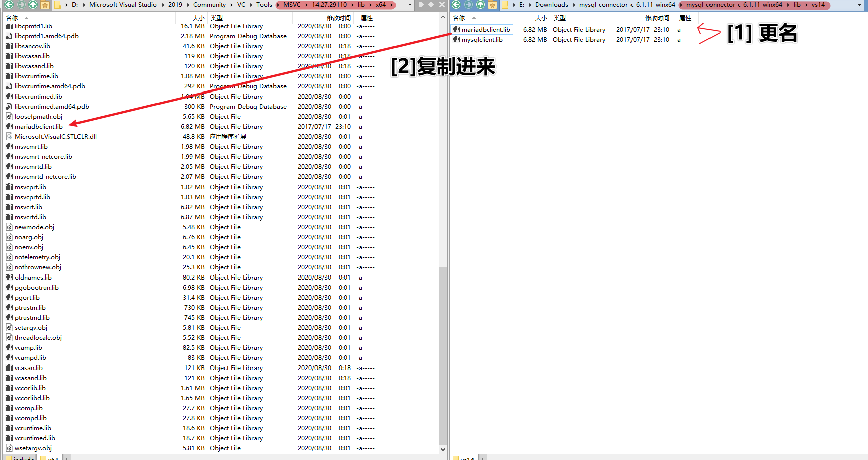Click the favorites star in the left address bar

[45, 5]
